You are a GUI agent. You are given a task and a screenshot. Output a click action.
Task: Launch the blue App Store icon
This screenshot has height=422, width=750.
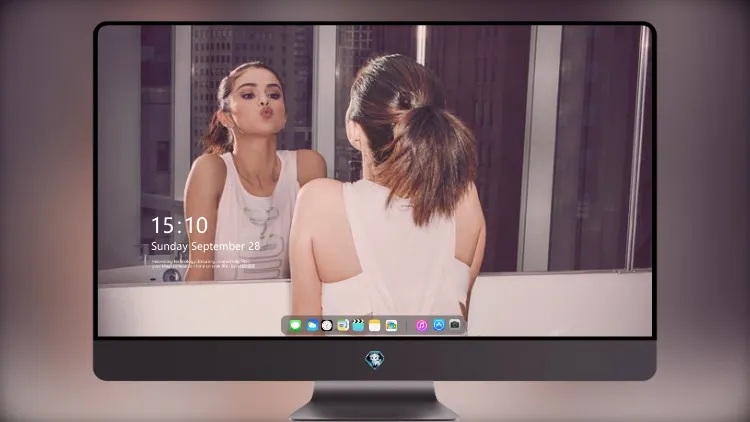[x=439, y=325]
